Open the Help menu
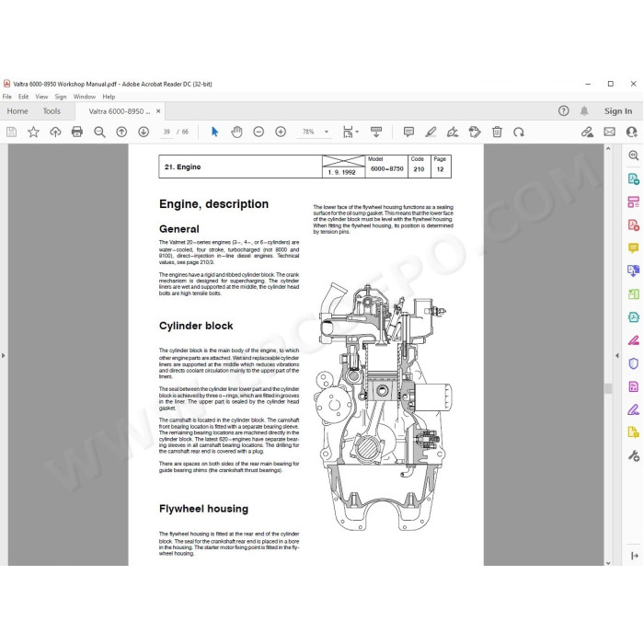This screenshot has height=644, width=644. point(109,97)
